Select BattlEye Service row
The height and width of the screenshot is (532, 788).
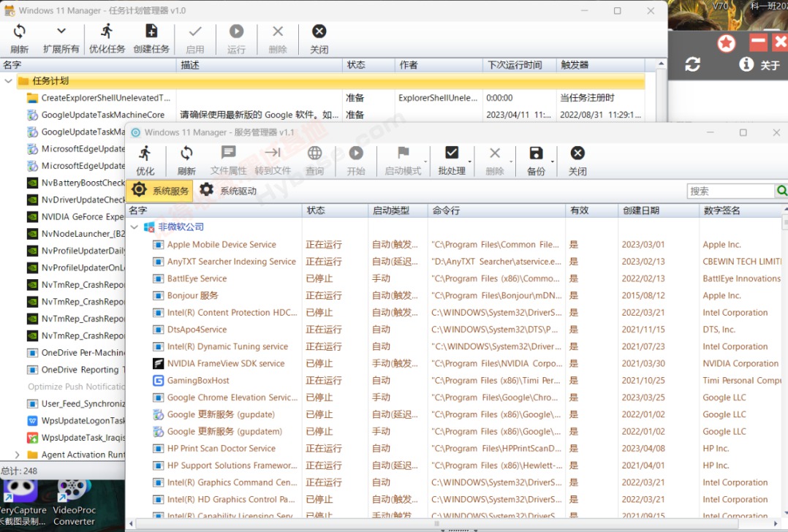tap(454, 278)
